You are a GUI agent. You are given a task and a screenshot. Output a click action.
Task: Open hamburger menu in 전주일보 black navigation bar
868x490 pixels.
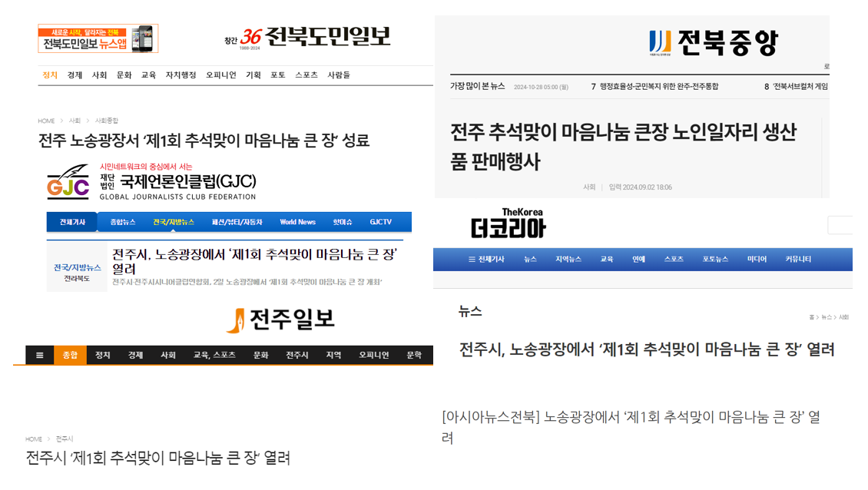click(x=39, y=355)
